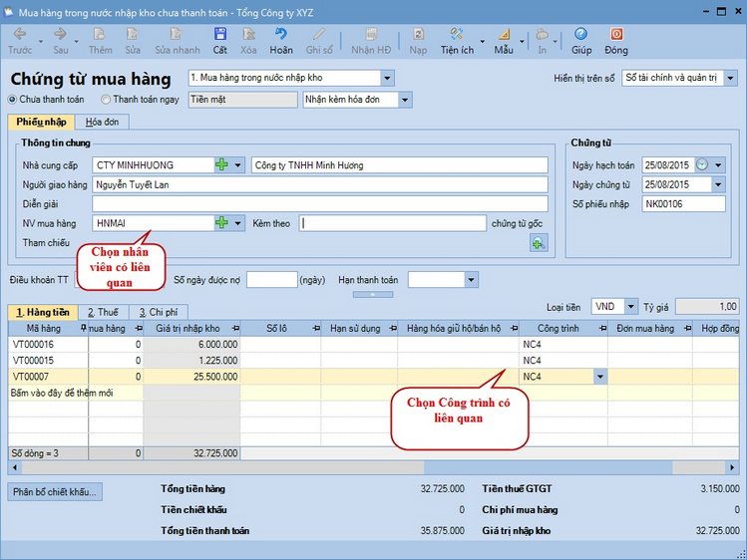Click the Người giao hàng field
Viewport: 747px width, 560px height.
[x=320, y=184]
